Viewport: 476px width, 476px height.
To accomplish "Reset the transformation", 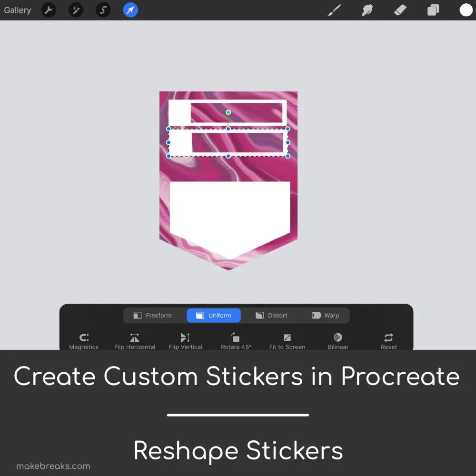I will pyautogui.click(x=389, y=341).
